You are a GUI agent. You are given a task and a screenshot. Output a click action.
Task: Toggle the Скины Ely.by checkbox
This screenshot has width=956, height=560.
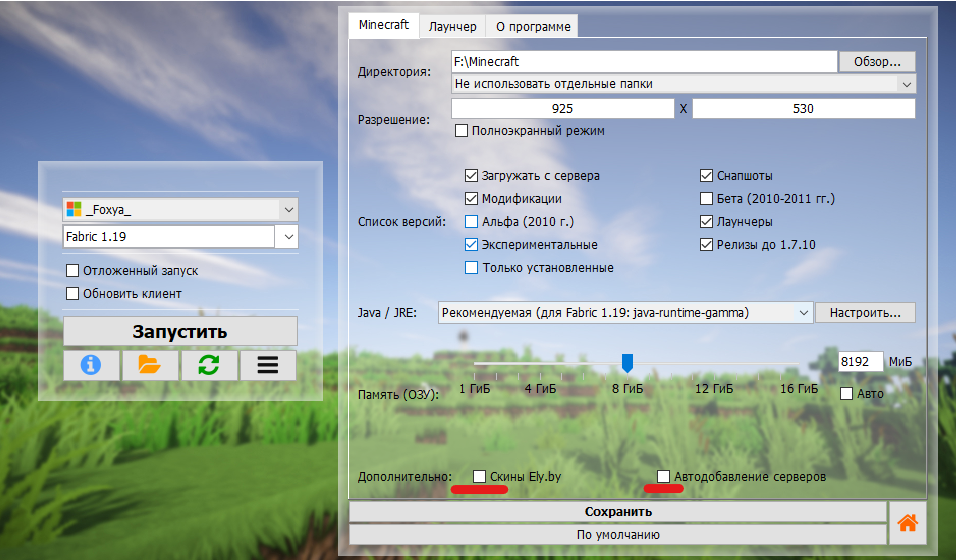pyautogui.click(x=480, y=476)
